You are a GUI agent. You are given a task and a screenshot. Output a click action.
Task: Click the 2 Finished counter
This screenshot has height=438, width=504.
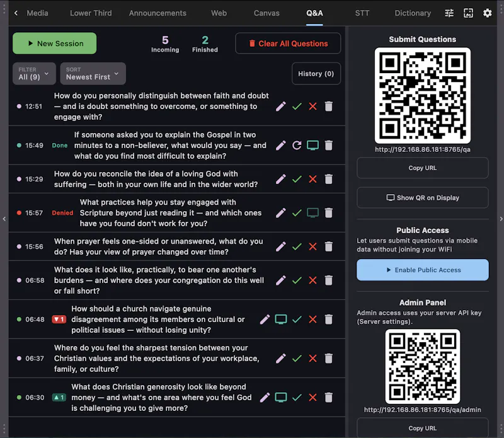[205, 43]
